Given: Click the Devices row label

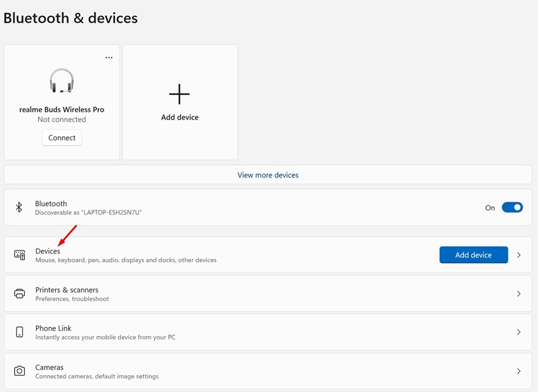Looking at the screenshot, I should [48, 251].
